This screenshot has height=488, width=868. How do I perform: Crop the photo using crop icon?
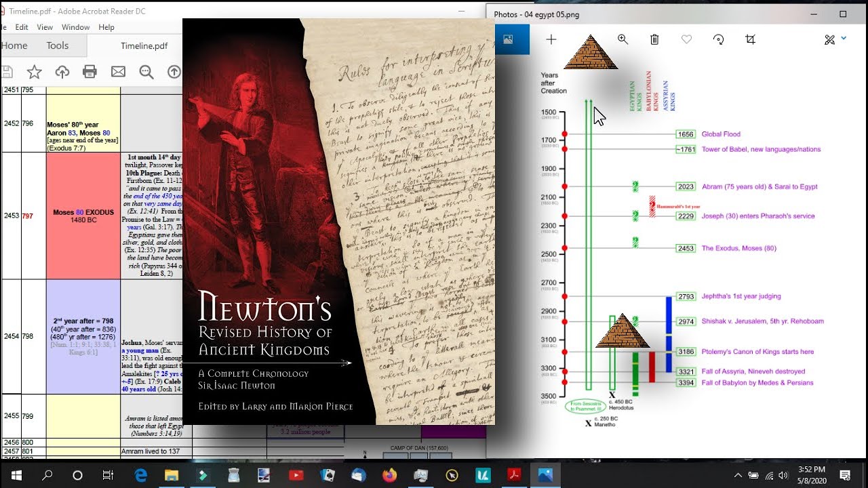point(750,39)
